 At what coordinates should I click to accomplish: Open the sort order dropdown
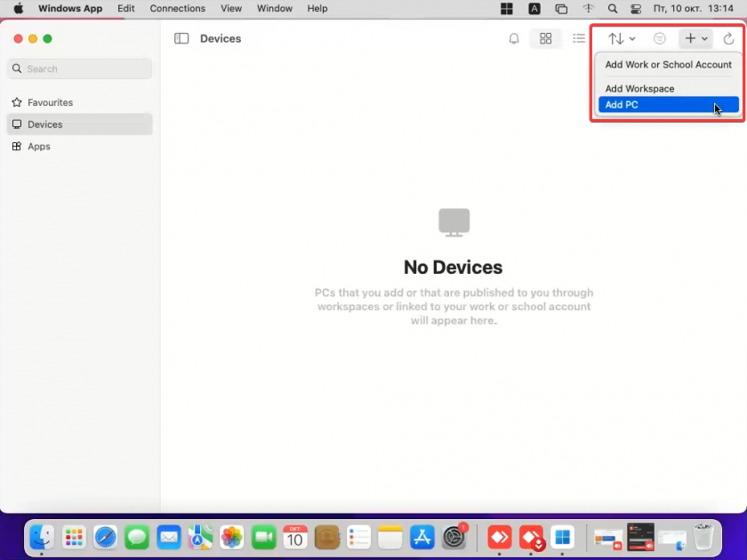(x=621, y=39)
